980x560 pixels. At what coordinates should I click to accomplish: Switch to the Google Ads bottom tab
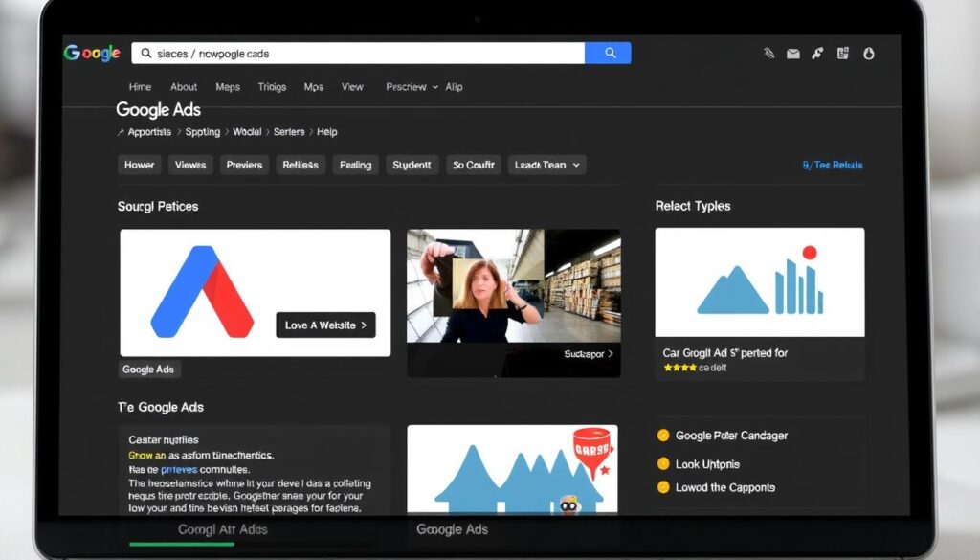pyautogui.click(x=452, y=529)
